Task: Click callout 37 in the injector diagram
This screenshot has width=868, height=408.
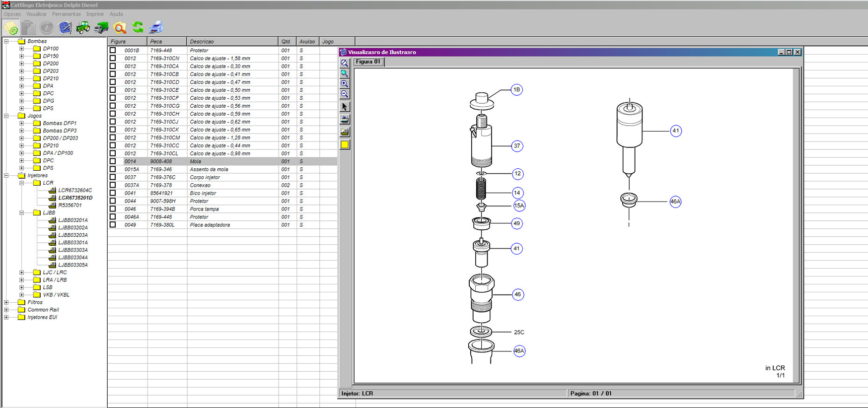Action: coord(517,146)
